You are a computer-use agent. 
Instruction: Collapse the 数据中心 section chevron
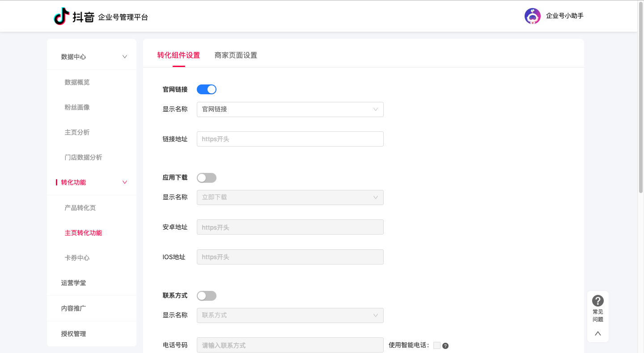(x=124, y=56)
